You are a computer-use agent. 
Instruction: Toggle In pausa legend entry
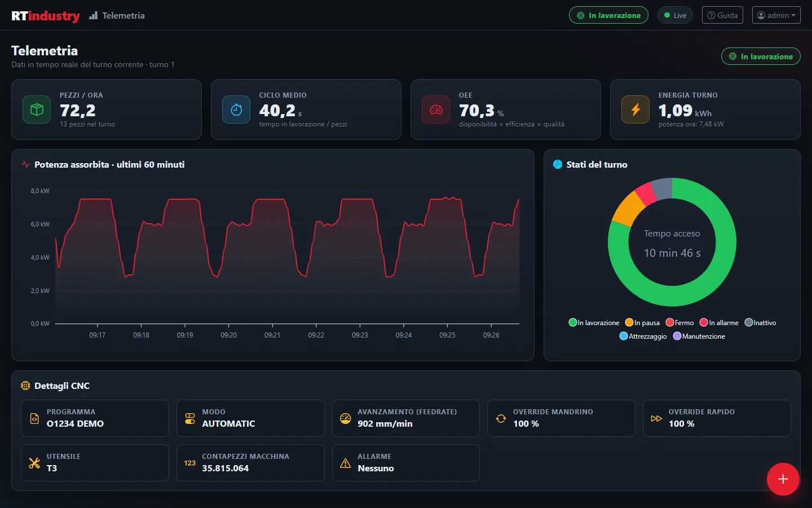click(x=642, y=323)
